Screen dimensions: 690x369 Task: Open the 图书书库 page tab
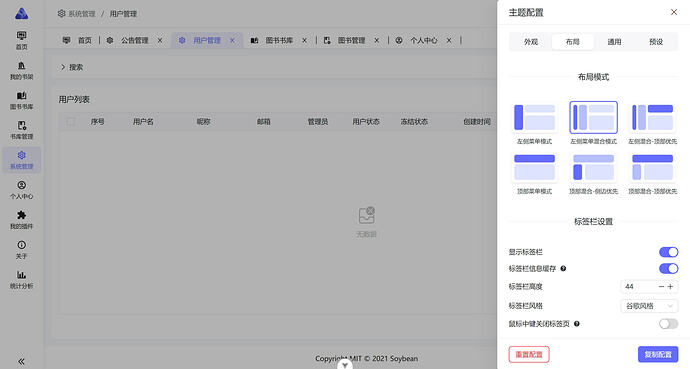(x=278, y=40)
